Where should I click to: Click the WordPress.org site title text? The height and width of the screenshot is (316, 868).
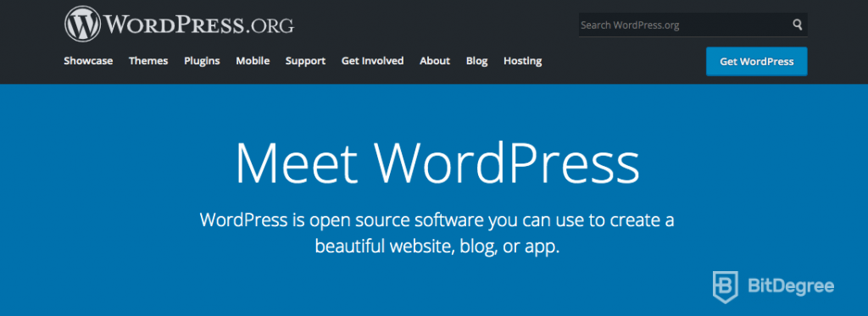pos(199,25)
